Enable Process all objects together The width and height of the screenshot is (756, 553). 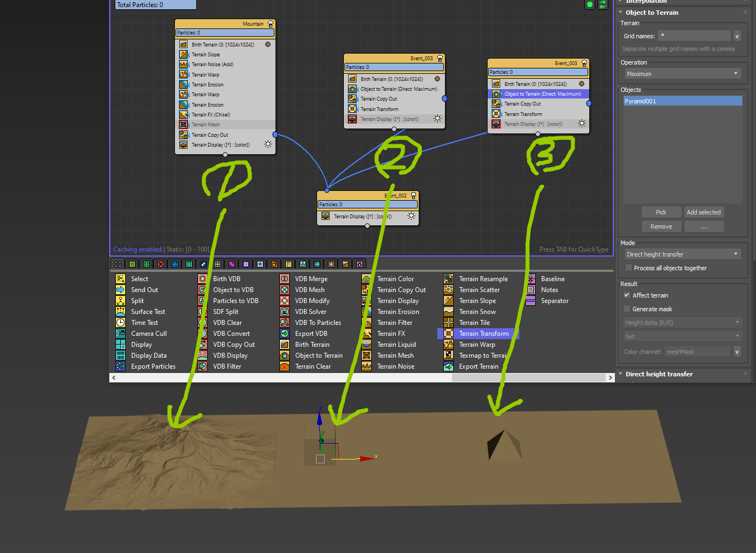[629, 268]
